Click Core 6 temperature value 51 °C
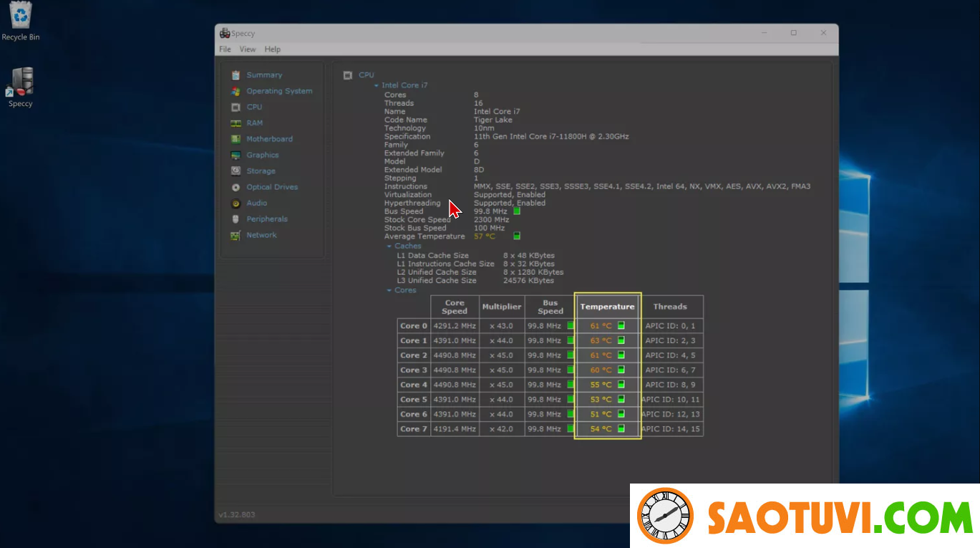This screenshot has width=980, height=548. [601, 414]
